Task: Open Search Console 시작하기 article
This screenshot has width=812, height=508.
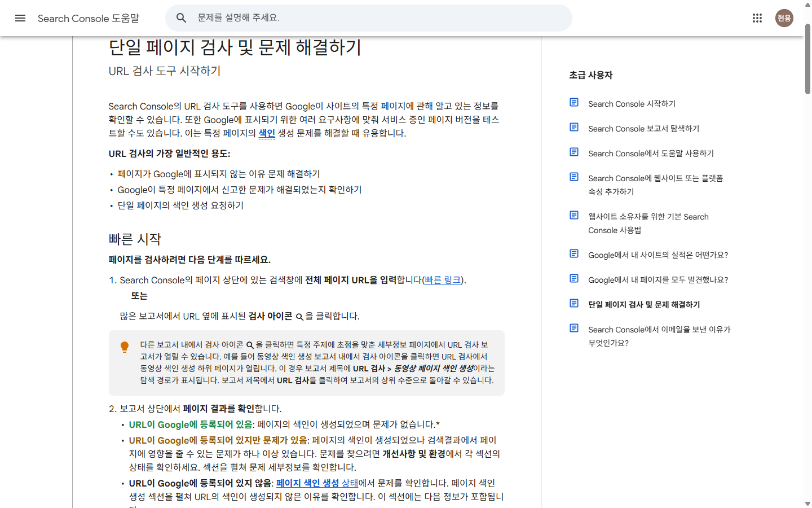Action: tap(632, 104)
